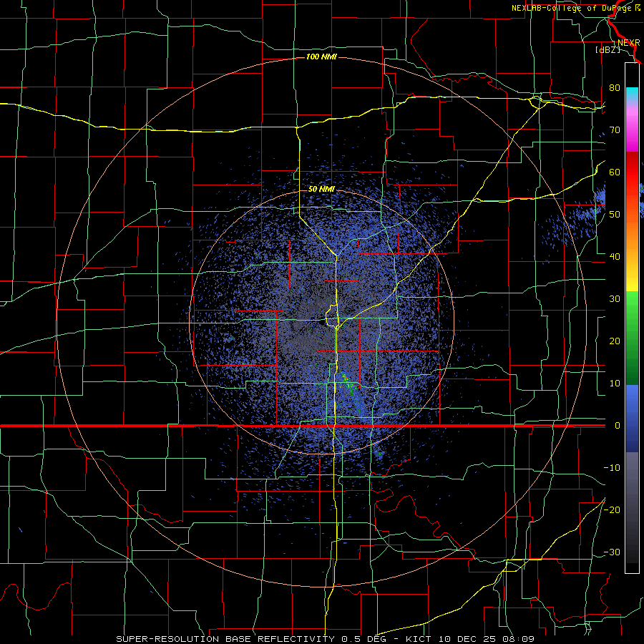Click the 70 dBZ scale value
The height and width of the screenshot is (644, 644).
(x=615, y=130)
